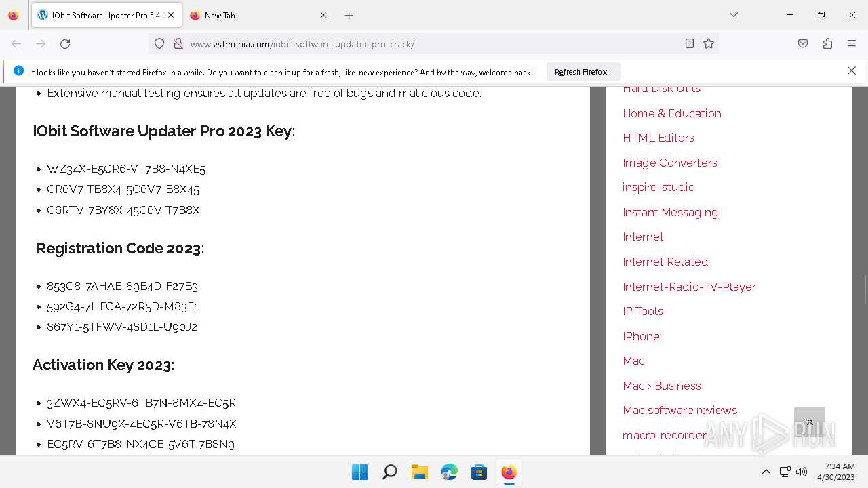
Task: Click the key V6T7B-8NU9X-4EC5R-V6TB-78N4X
Action: coord(142,424)
